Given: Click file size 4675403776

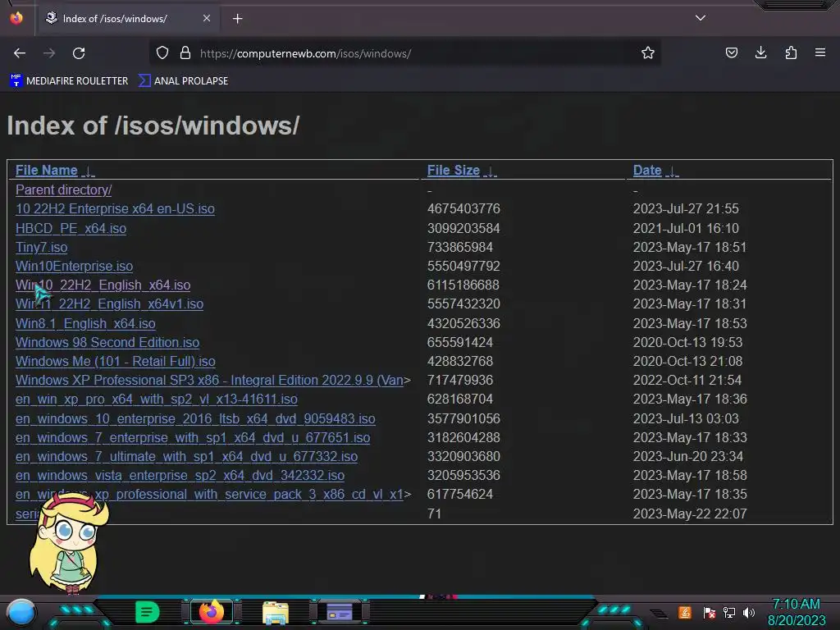Looking at the screenshot, I should [463, 208].
